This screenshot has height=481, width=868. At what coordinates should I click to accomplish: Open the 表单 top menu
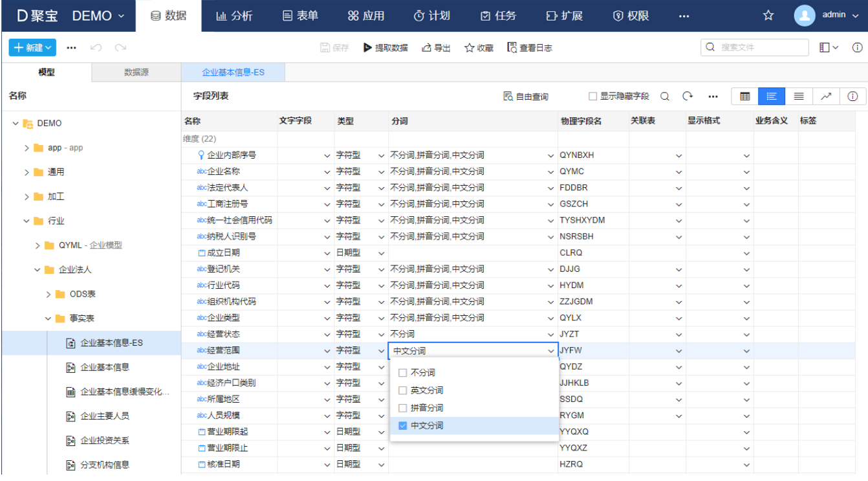300,16
